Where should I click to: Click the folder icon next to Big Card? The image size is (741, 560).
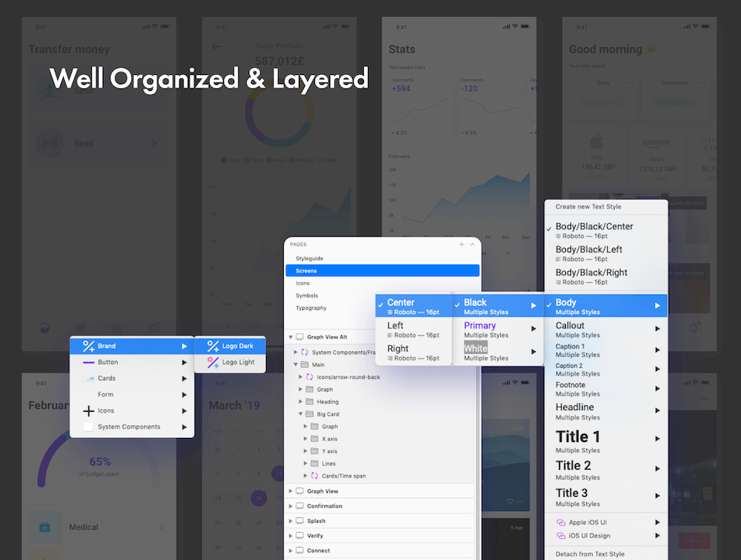click(310, 414)
